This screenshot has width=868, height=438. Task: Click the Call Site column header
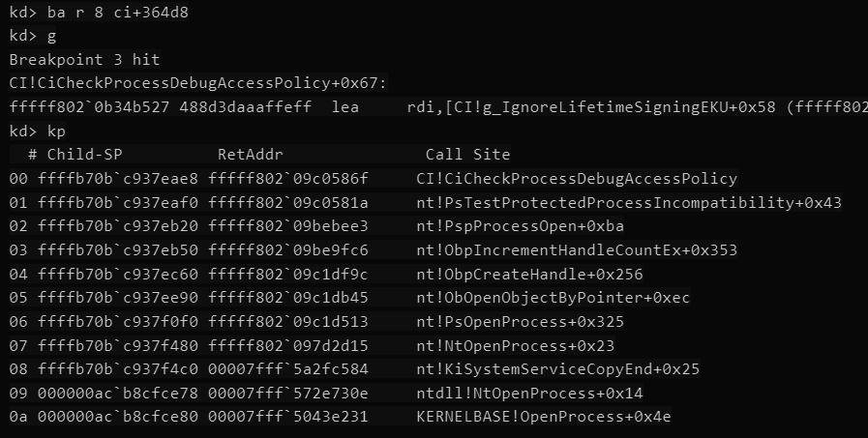point(467,155)
